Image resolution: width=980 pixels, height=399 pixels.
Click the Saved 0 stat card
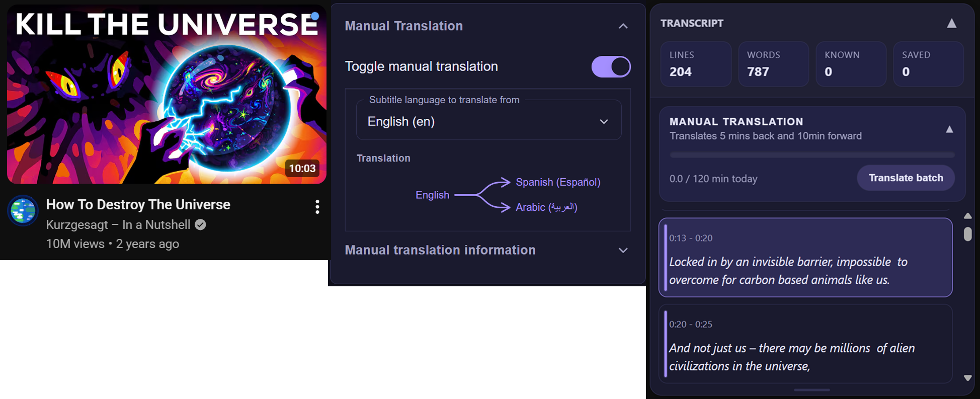pyautogui.click(x=928, y=64)
